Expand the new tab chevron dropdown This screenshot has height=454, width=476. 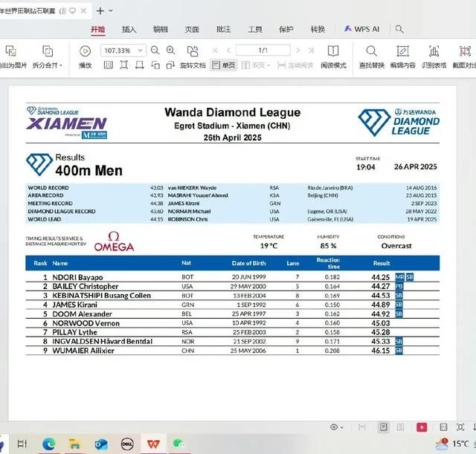tap(111, 10)
